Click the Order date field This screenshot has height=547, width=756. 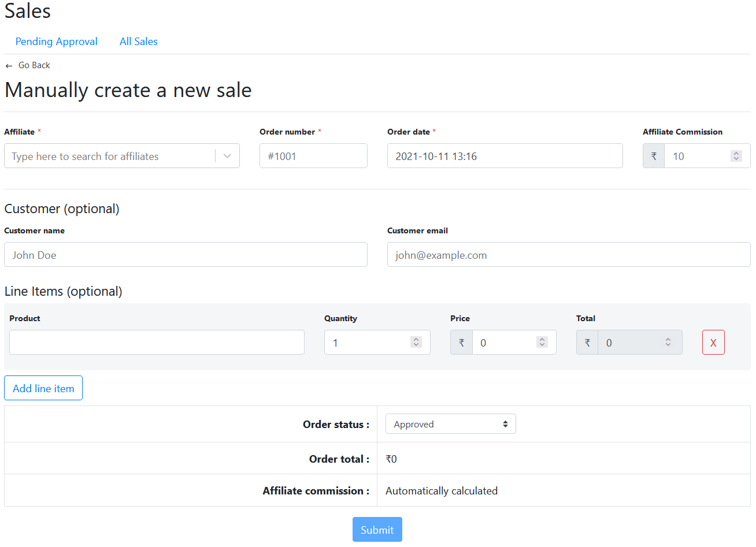pyautogui.click(x=505, y=156)
